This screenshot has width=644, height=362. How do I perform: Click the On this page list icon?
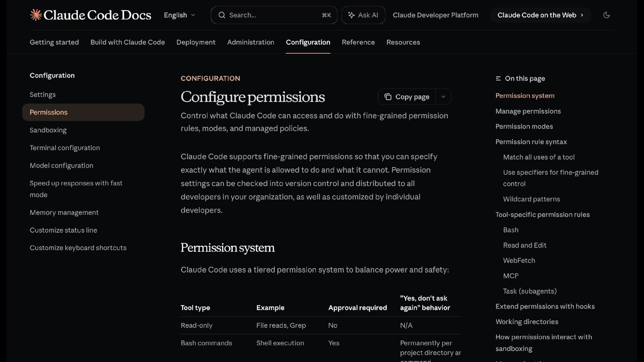[498, 78]
